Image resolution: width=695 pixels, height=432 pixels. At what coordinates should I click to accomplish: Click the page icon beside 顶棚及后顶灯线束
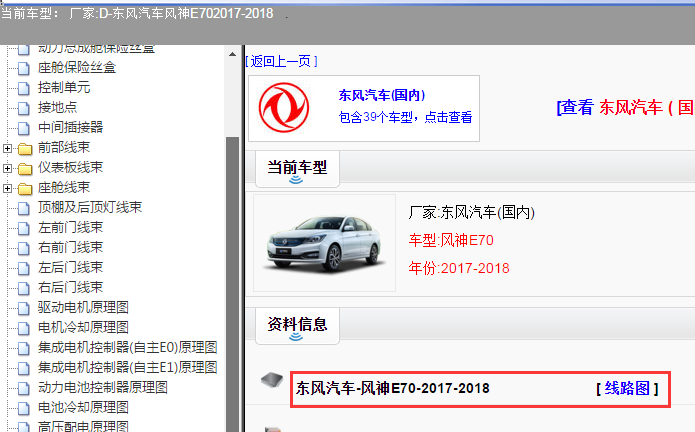pyautogui.click(x=24, y=208)
